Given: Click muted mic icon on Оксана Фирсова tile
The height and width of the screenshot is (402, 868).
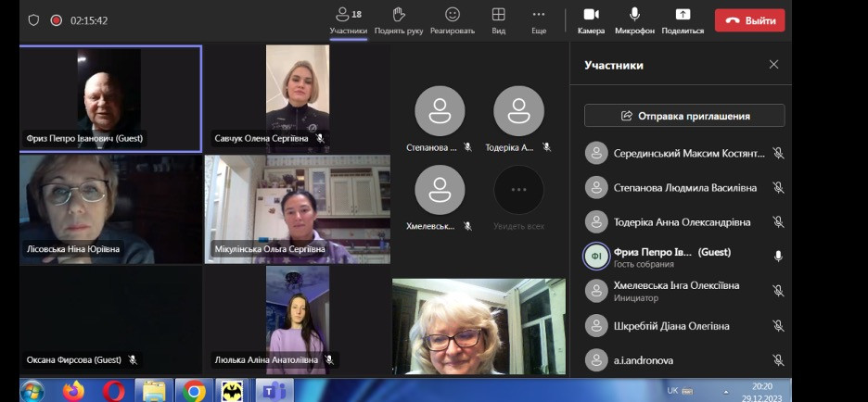Looking at the screenshot, I should click(133, 360).
